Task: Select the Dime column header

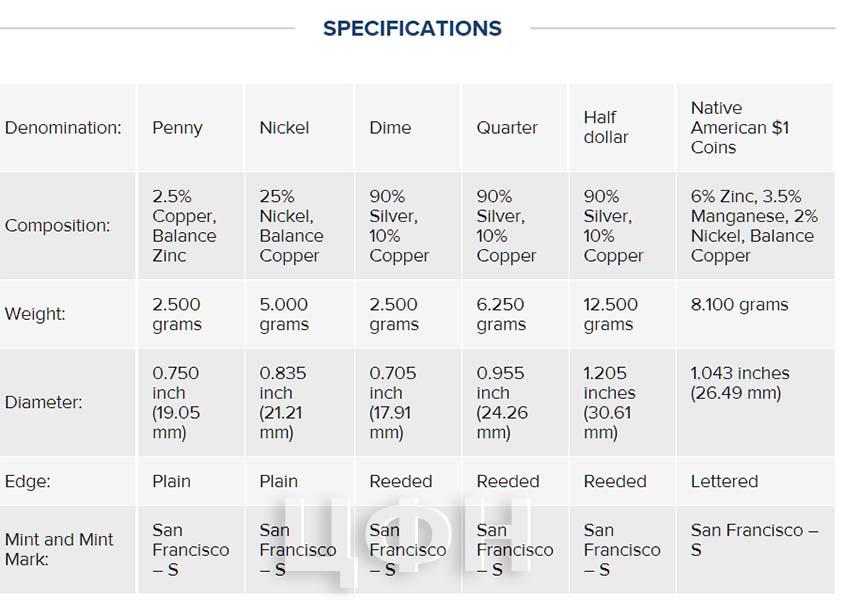Action: (390, 128)
